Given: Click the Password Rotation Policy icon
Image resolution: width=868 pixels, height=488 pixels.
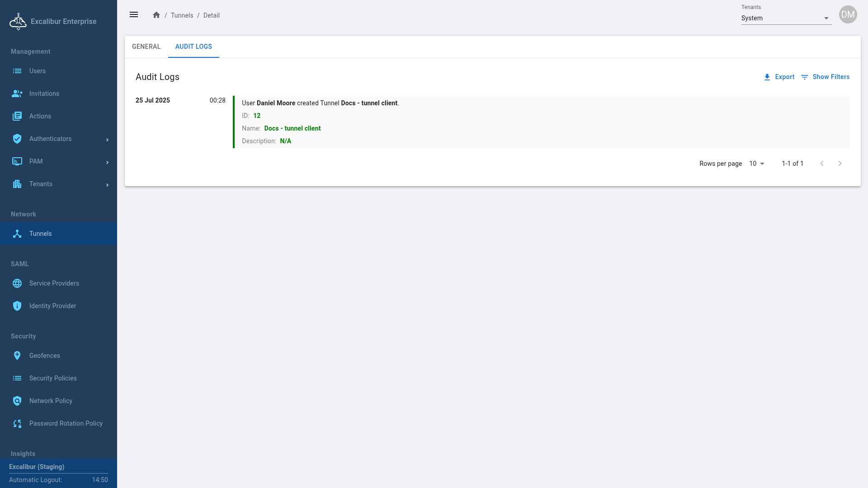Looking at the screenshot, I should 17,423.
